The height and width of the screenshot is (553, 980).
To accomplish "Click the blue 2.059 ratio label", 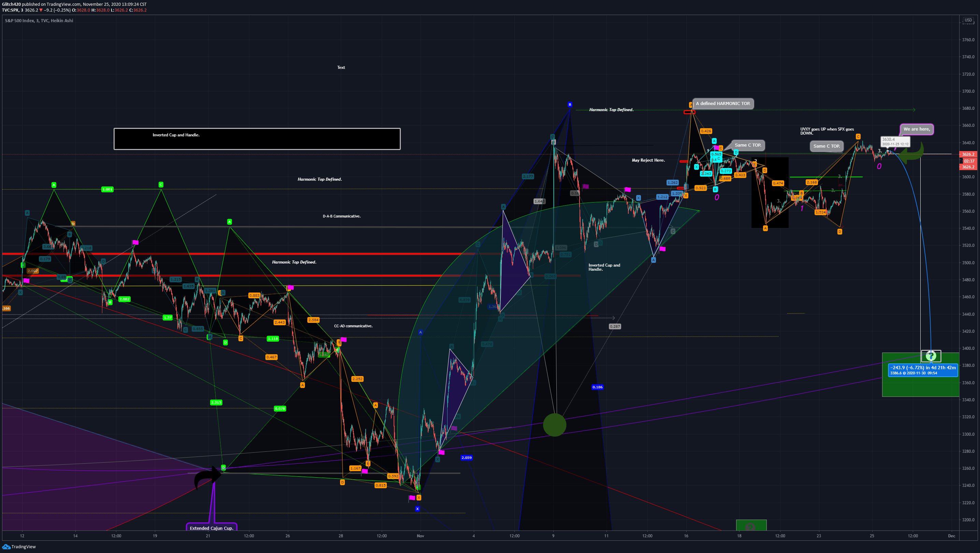I will [x=466, y=458].
